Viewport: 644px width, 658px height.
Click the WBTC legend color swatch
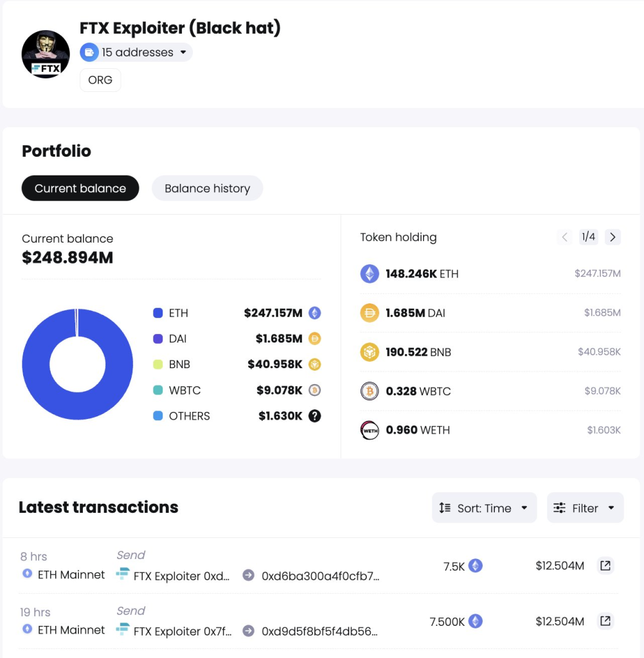pos(158,390)
